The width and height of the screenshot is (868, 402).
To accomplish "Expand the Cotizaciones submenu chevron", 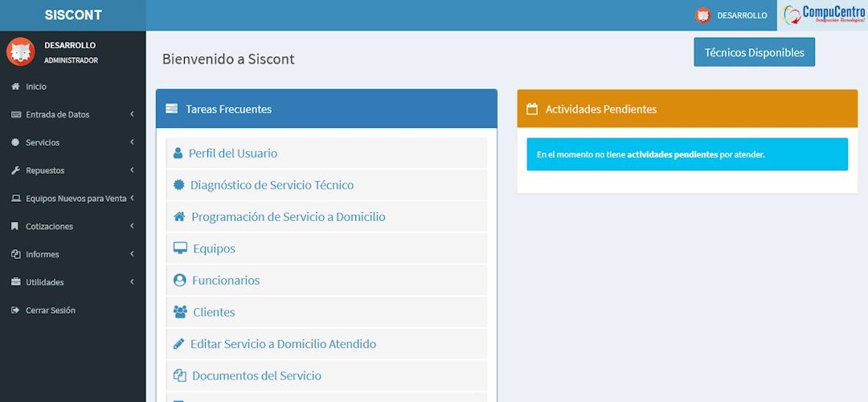I will [x=133, y=226].
